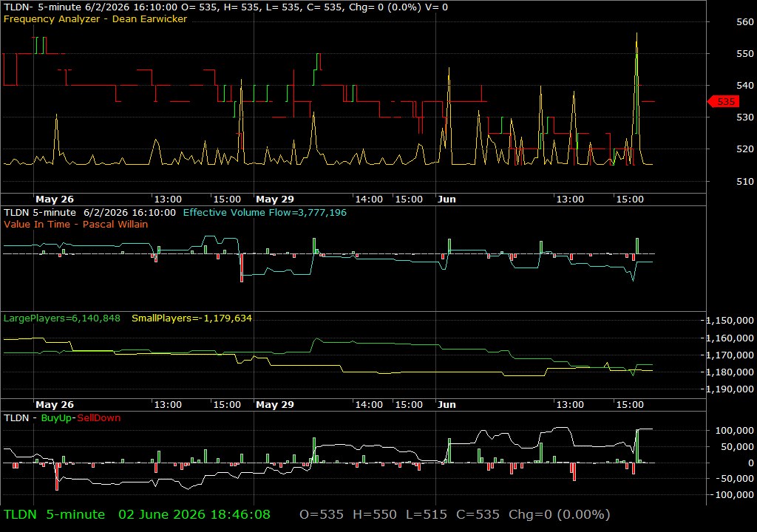Click Jun on the lower time axis
The image size is (757, 532).
tap(447, 405)
